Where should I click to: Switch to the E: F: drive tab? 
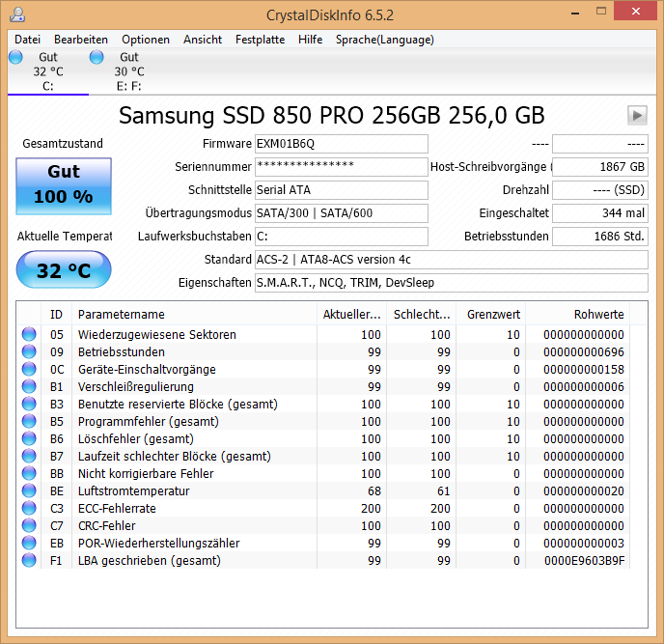pos(129,71)
